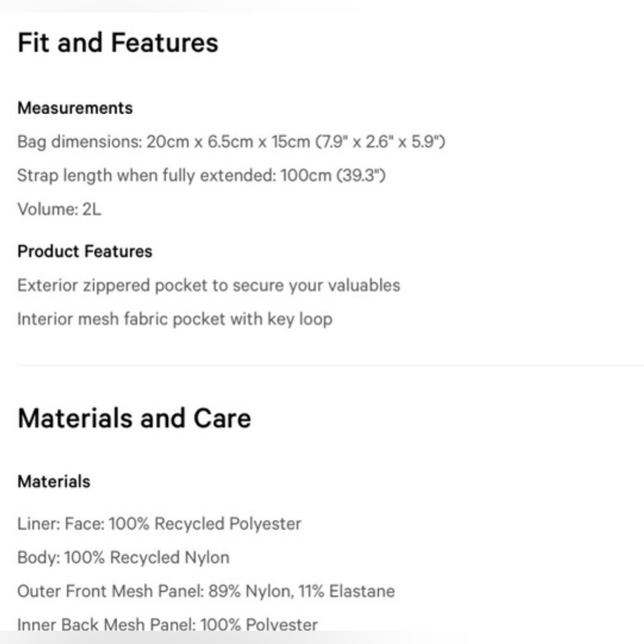Click the Materials and Care heading
This screenshot has height=644, width=644.
pyautogui.click(x=135, y=418)
